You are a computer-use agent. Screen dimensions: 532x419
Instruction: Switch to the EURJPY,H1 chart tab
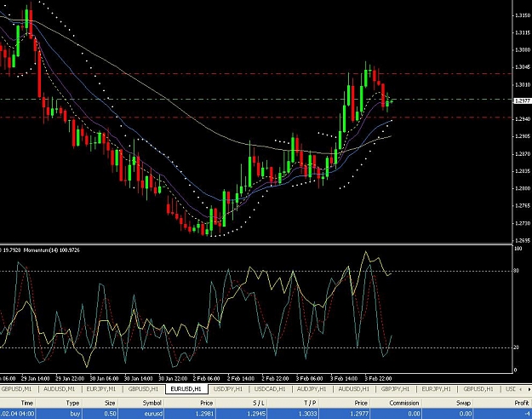coord(436,389)
